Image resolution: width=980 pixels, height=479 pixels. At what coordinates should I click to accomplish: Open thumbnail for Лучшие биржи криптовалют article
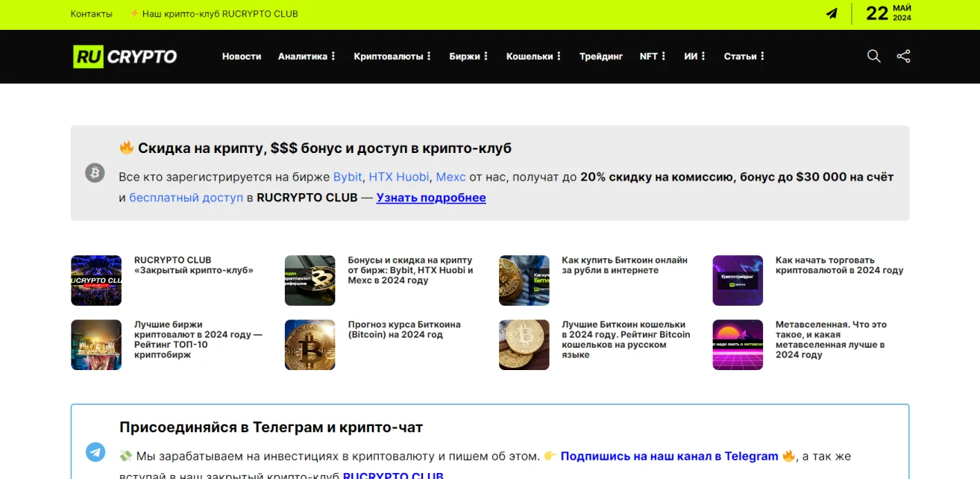click(96, 345)
